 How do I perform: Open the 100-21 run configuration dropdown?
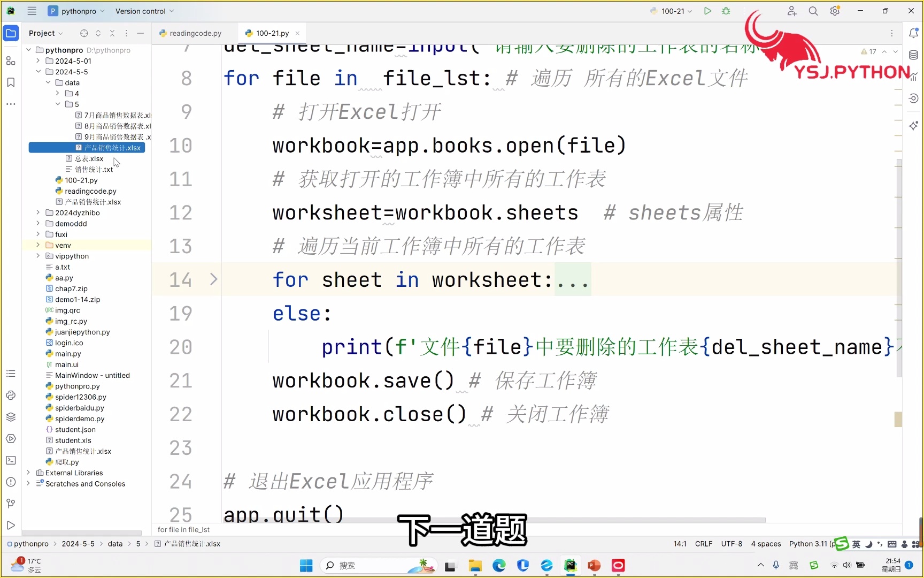[x=671, y=11]
